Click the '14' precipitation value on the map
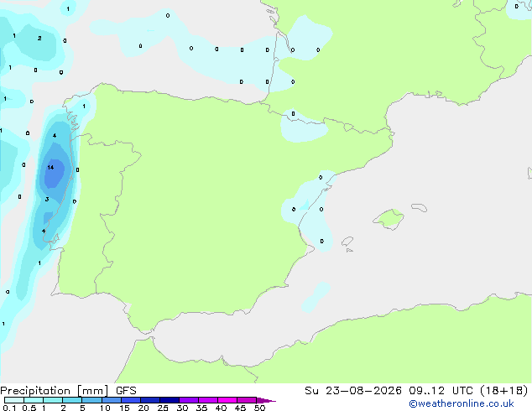 tap(50, 167)
